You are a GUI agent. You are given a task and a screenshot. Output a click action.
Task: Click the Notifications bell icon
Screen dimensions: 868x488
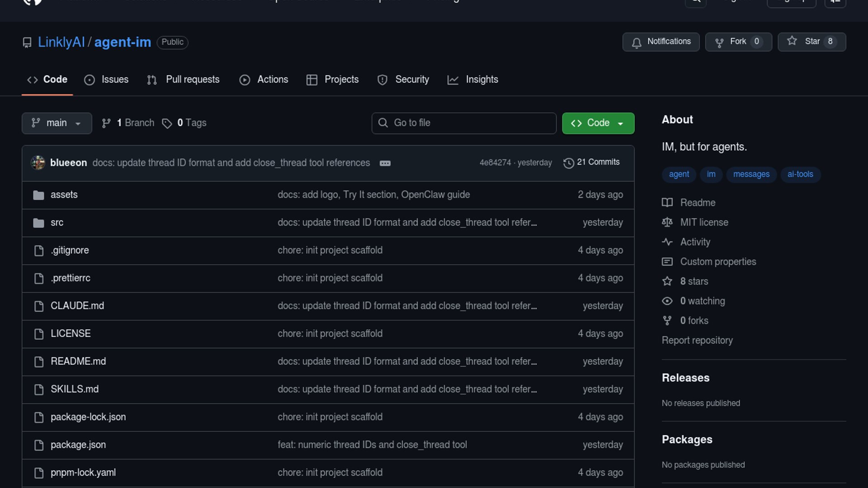point(637,42)
